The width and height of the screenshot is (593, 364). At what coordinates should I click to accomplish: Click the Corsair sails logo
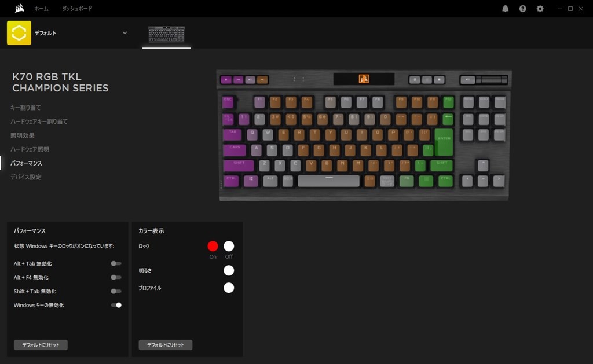19,8
